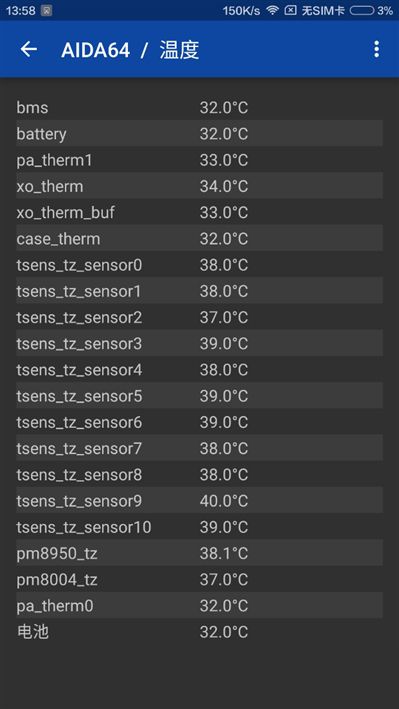Select the AIDA64 title text
The height and width of the screenshot is (709, 399).
click(95, 50)
